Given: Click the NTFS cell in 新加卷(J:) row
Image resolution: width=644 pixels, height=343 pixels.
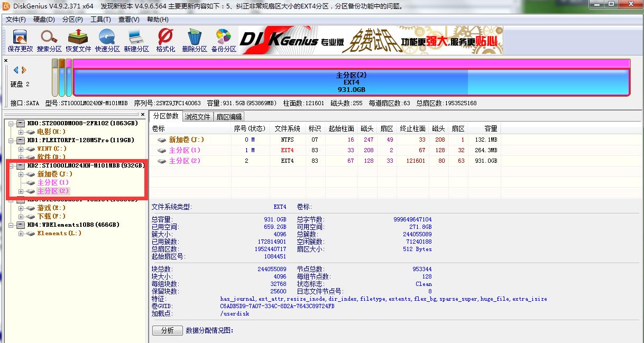Looking at the screenshot, I should pyautogui.click(x=288, y=140).
